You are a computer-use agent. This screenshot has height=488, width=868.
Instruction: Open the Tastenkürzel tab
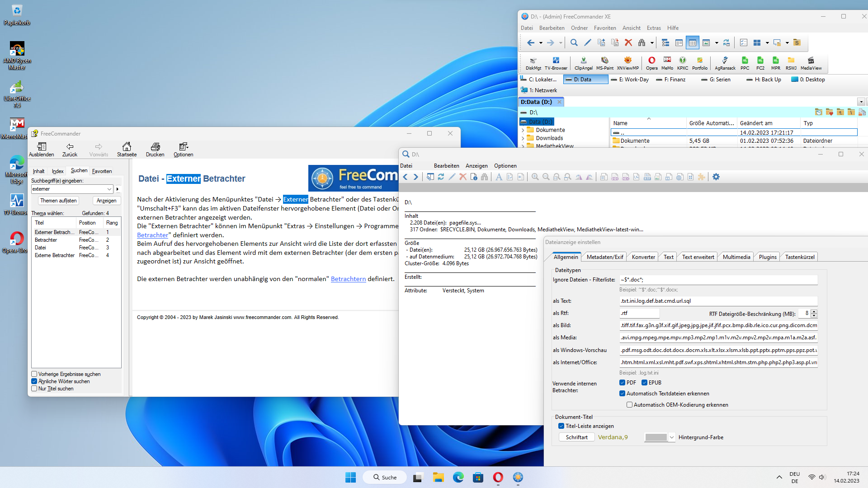click(800, 257)
